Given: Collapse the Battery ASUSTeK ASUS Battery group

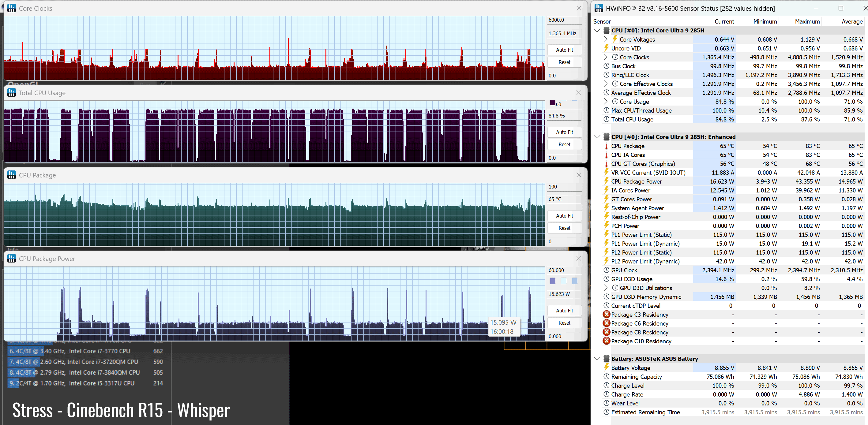Looking at the screenshot, I should 597,359.
